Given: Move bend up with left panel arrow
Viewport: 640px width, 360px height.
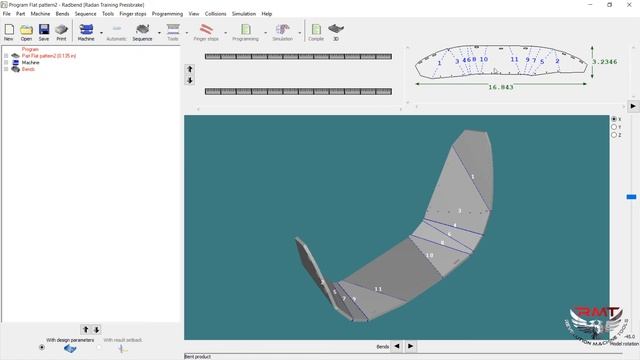Looking at the screenshot, I should (x=85, y=329).
